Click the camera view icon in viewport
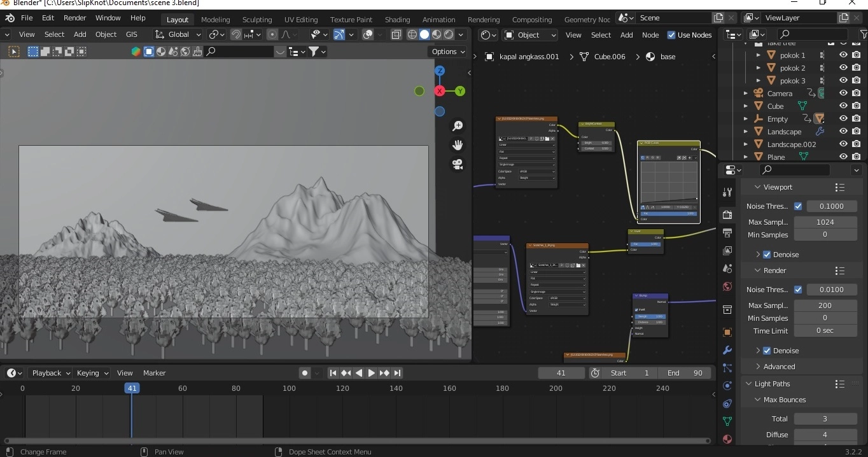The height and width of the screenshot is (457, 868). point(457,164)
